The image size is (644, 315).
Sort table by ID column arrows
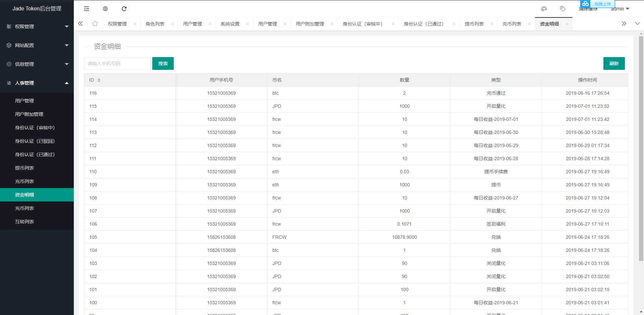pos(99,80)
